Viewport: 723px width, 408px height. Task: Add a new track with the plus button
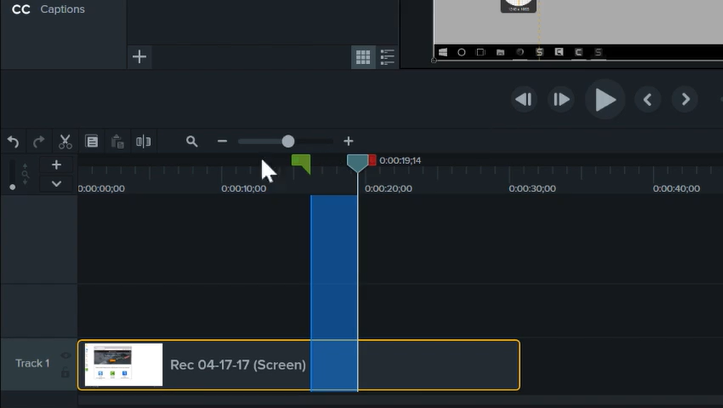coord(56,165)
